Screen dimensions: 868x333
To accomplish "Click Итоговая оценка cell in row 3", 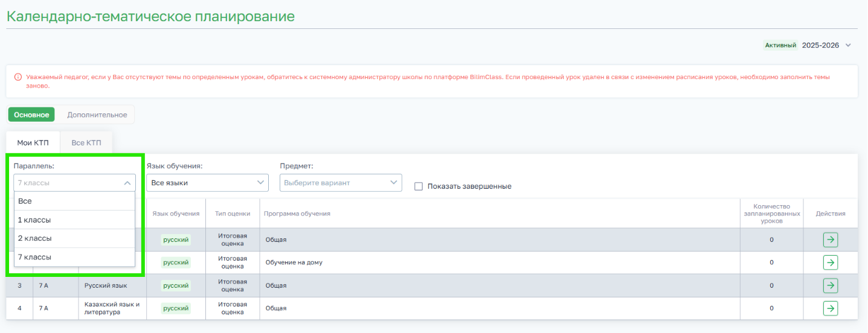I will (233, 285).
